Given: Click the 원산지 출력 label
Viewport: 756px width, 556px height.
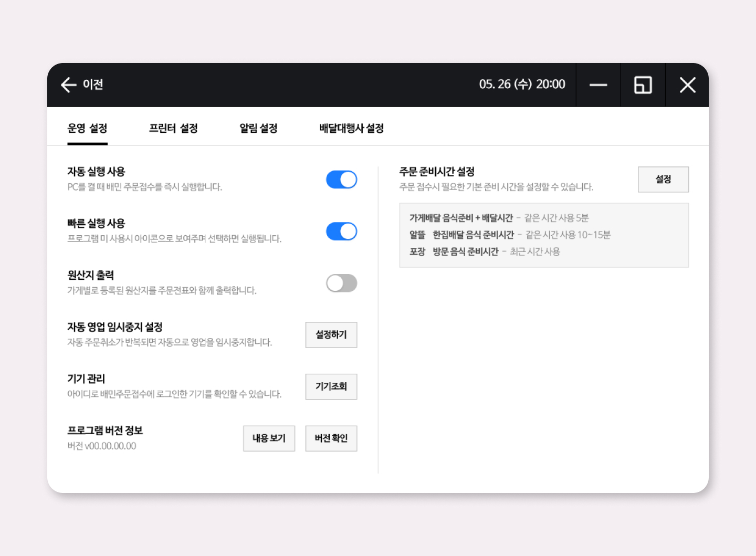Looking at the screenshot, I should (x=90, y=275).
